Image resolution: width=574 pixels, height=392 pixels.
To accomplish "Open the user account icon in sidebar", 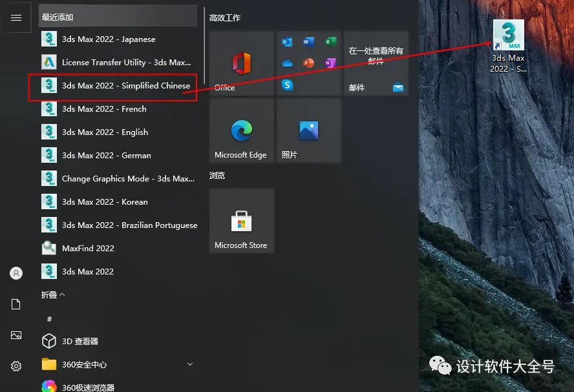I will point(16,273).
